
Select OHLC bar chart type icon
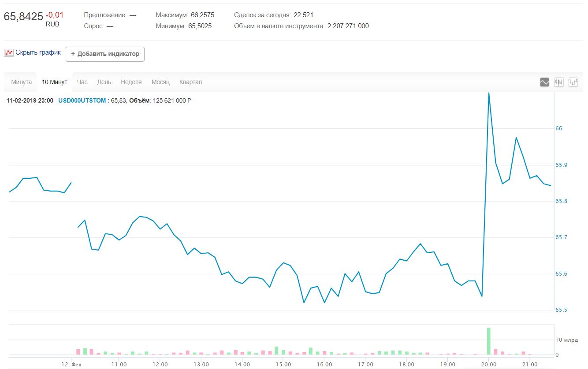[x=573, y=82]
